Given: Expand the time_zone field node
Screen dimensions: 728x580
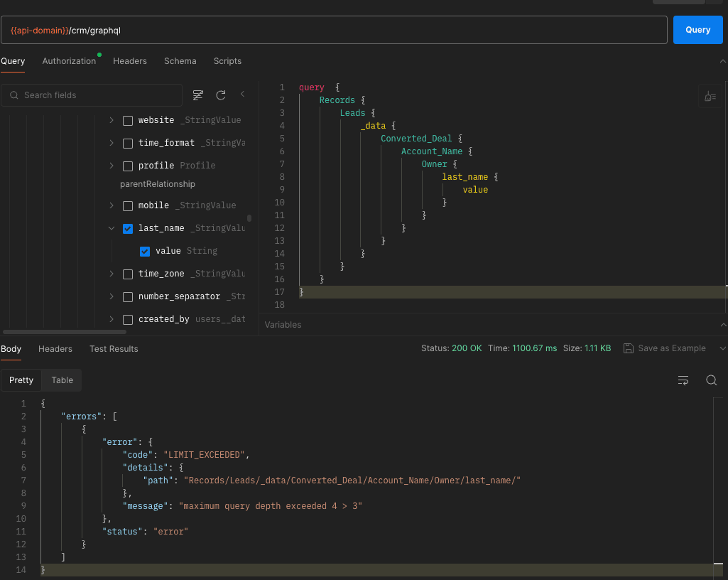Looking at the screenshot, I should [112, 273].
